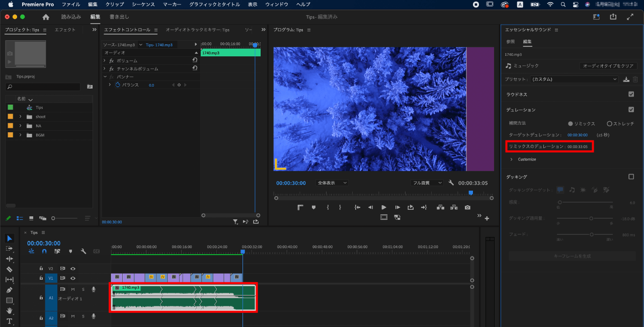Viewport: 644px width, 327px height.
Task: Click the home icon in header
Action: pos(46,17)
